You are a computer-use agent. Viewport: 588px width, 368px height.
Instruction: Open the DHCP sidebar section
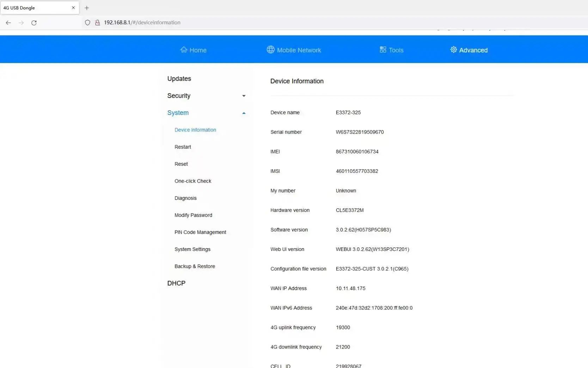[176, 283]
